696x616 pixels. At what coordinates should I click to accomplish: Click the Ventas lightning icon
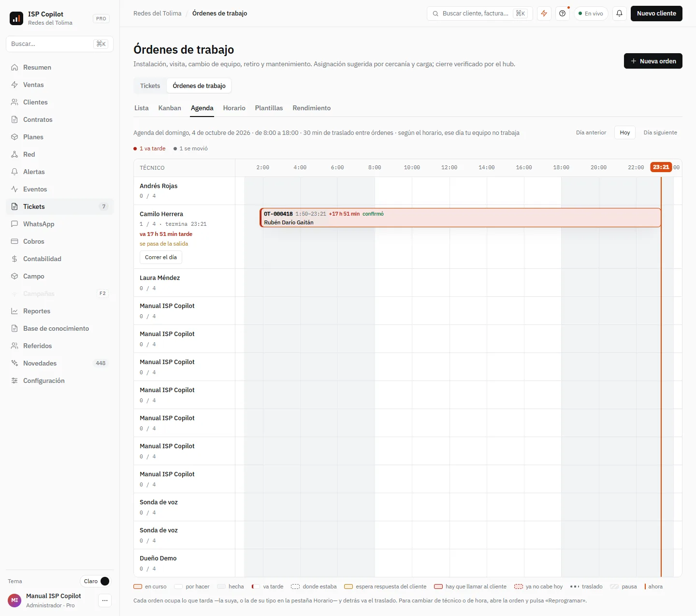pyautogui.click(x=14, y=85)
